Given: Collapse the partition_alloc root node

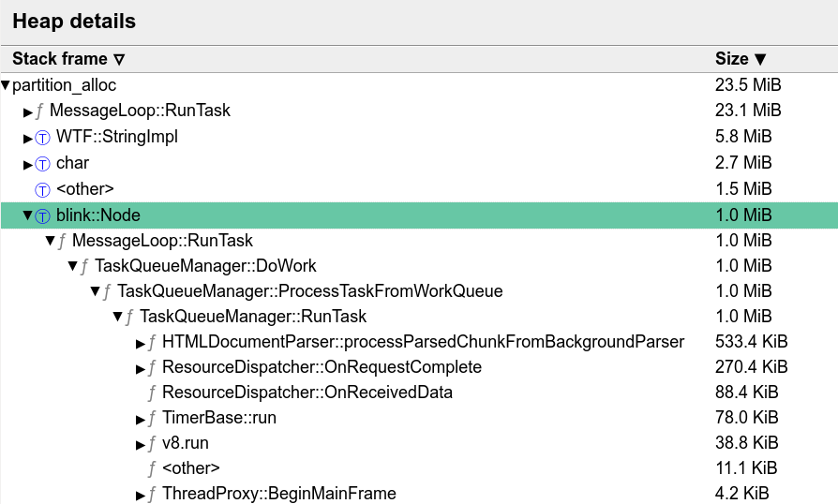Looking at the screenshot, I should pos(6,86).
